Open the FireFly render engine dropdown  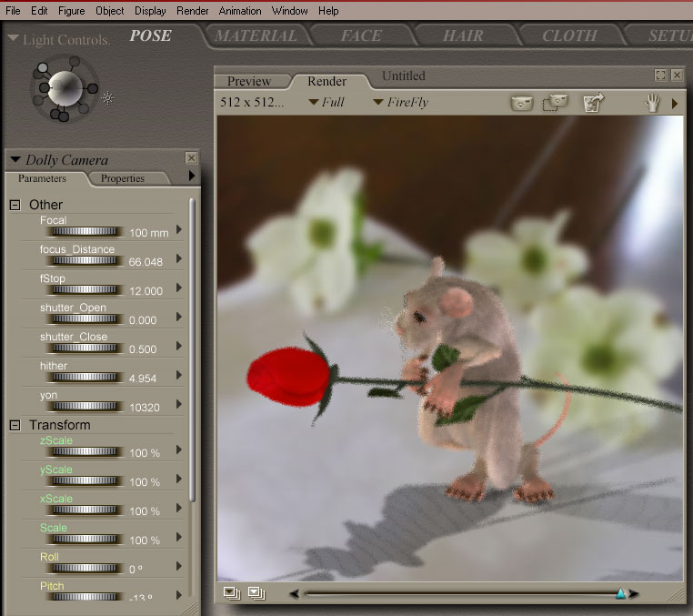[400, 103]
